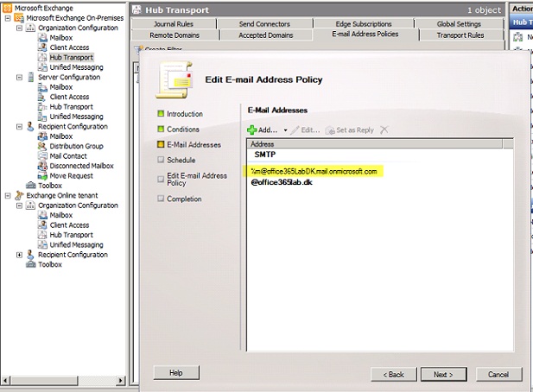Image resolution: width=533 pixels, height=392 pixels.
Task: Click the right arrow of the tree scrollbar
Action: [120, 381]
